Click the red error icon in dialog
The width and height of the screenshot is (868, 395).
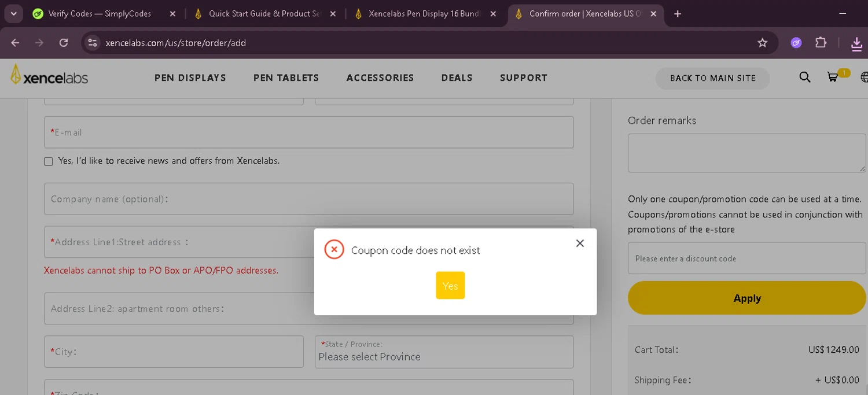[334, 249]
